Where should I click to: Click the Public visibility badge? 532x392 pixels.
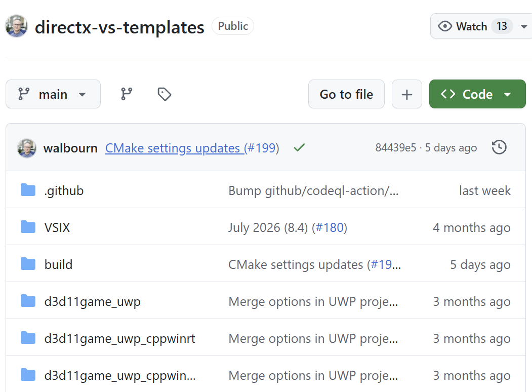tap(233, 26)
